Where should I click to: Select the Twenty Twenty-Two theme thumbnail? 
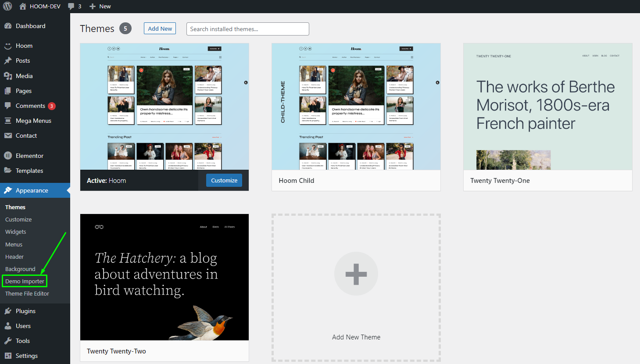pos(164,277)
